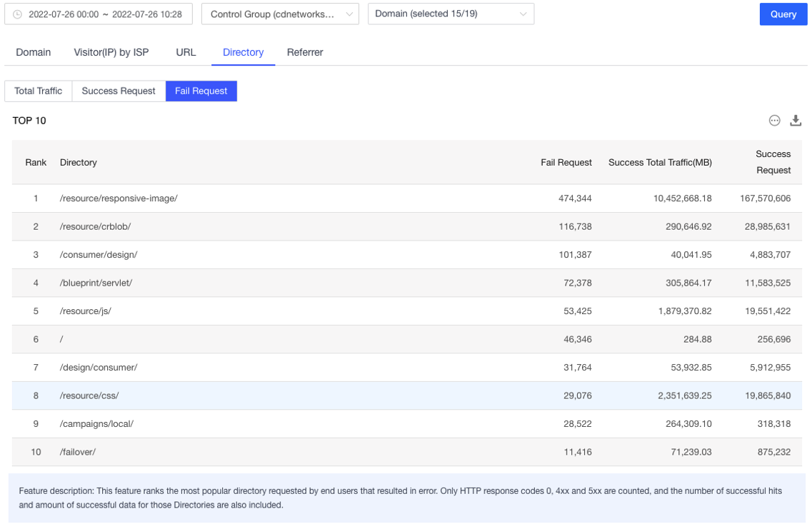The image size is (812, 529).
Task: Select the Domain tab
Action: tap(33, 52)
